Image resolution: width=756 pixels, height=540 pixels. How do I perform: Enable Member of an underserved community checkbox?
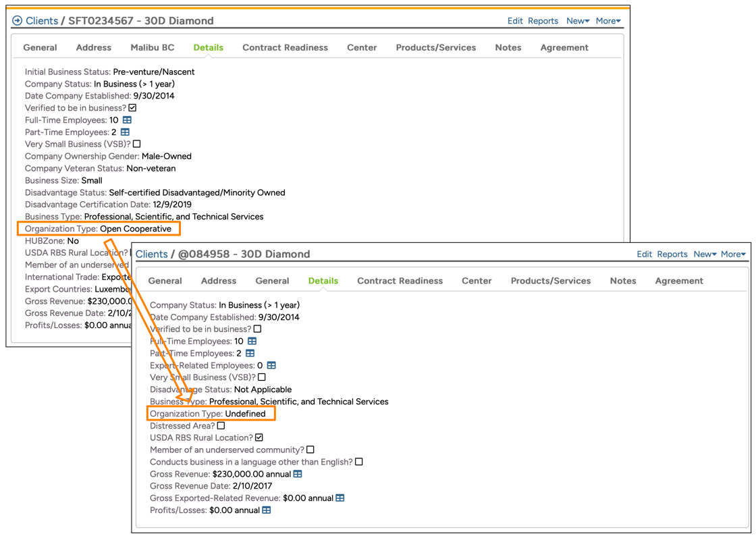(x=310, y=450)
